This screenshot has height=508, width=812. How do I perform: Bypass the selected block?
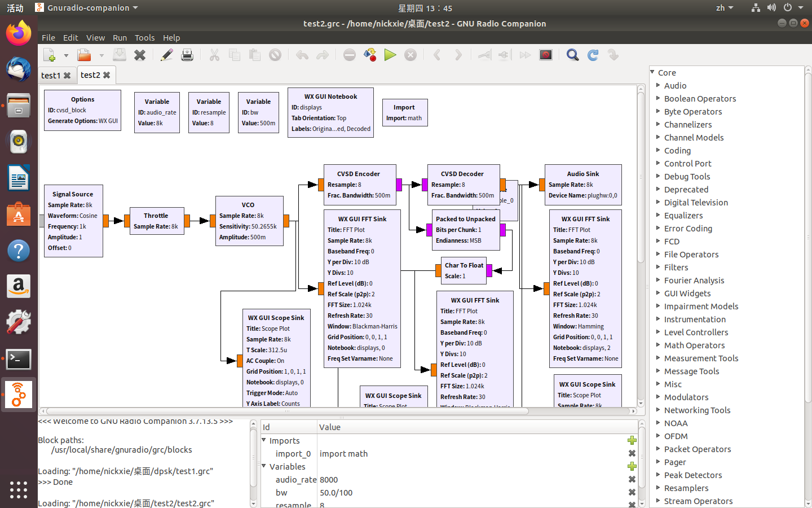525,55
